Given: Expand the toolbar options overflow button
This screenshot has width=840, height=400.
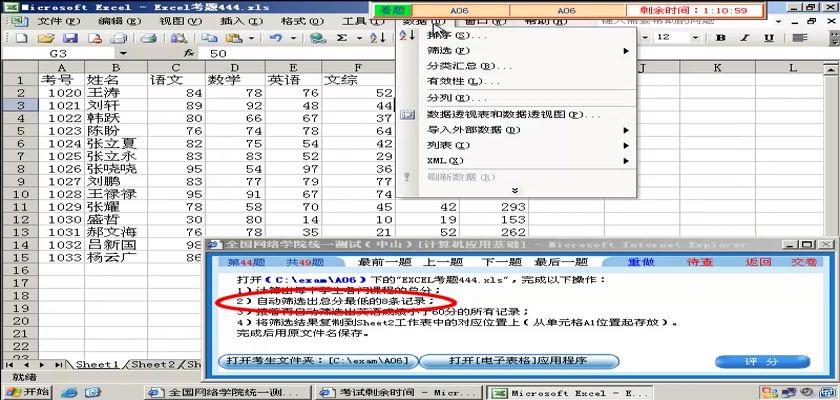Looking at the screenshot, I should (834, 38).
